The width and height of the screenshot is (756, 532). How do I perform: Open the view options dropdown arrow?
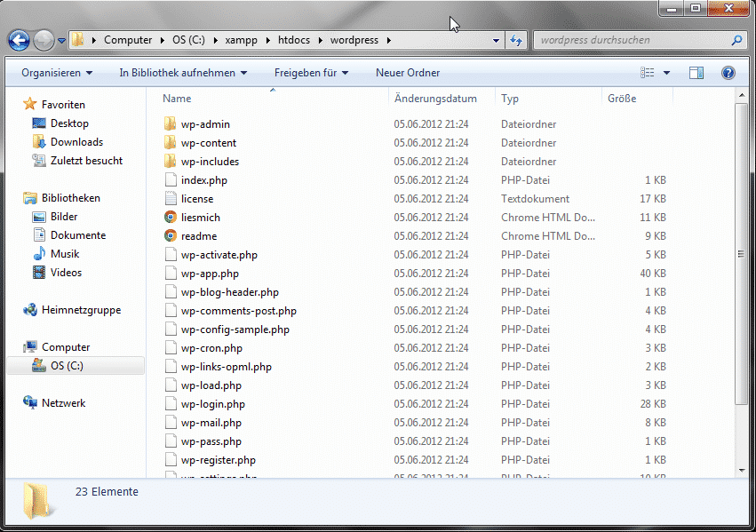(666, 73)
